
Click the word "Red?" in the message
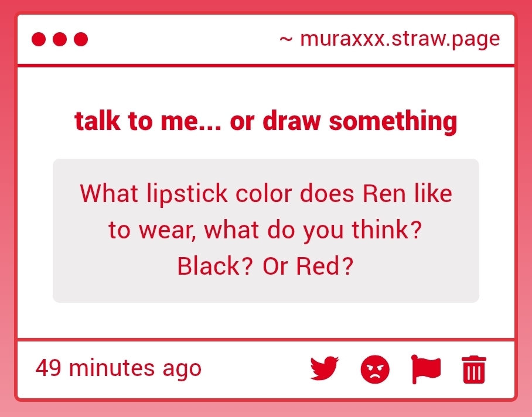pyautogui.click(x=325, y=266)
